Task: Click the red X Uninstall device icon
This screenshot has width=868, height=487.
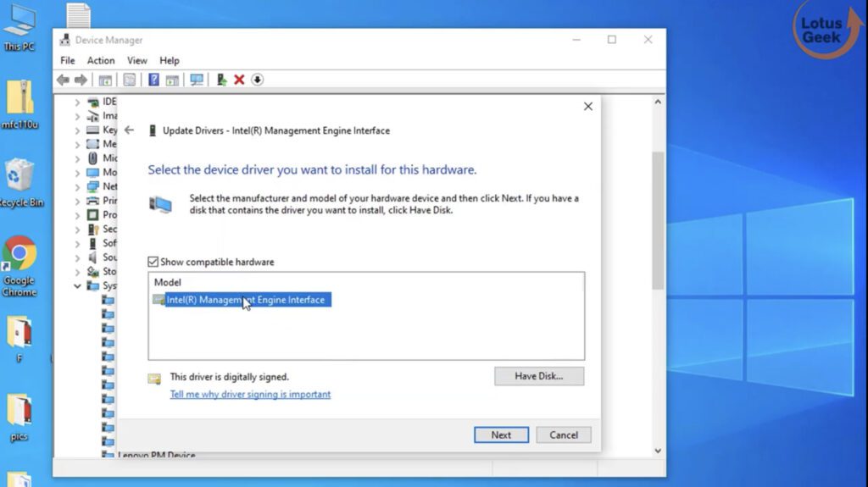Action: (x=239, y=80)
